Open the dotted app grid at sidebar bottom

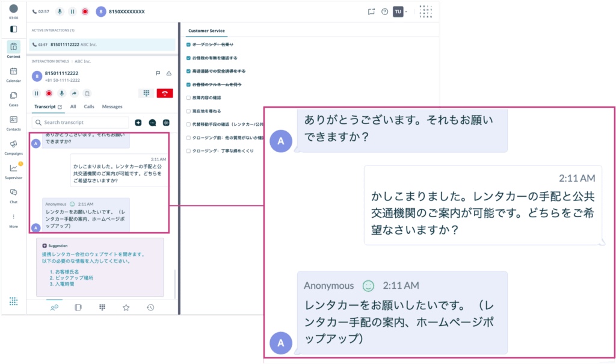(13, 301)
